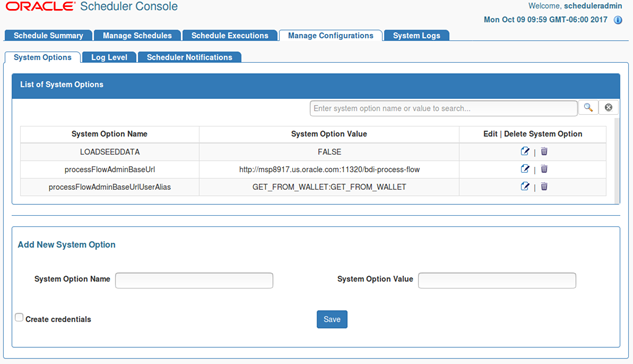Click the List of System Options header
Screen dimensions: 633x364
316,86
